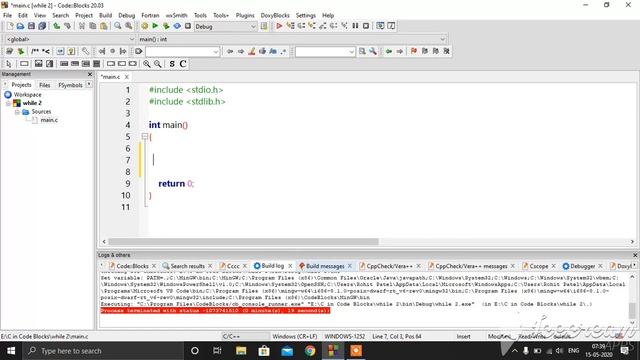Click the green Jump back arrow
Screen dimensions: 640x360
(389, 51)
